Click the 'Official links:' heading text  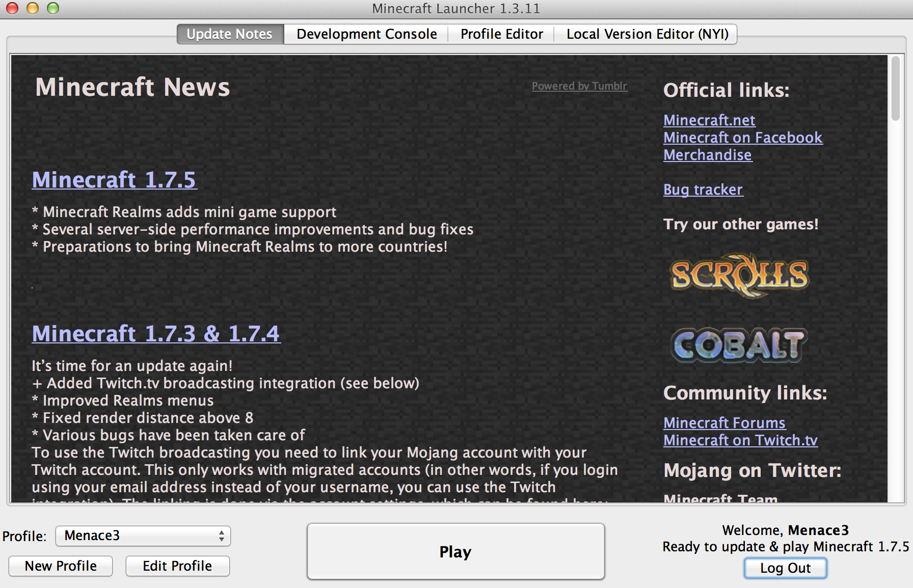(x=726, y=90)
